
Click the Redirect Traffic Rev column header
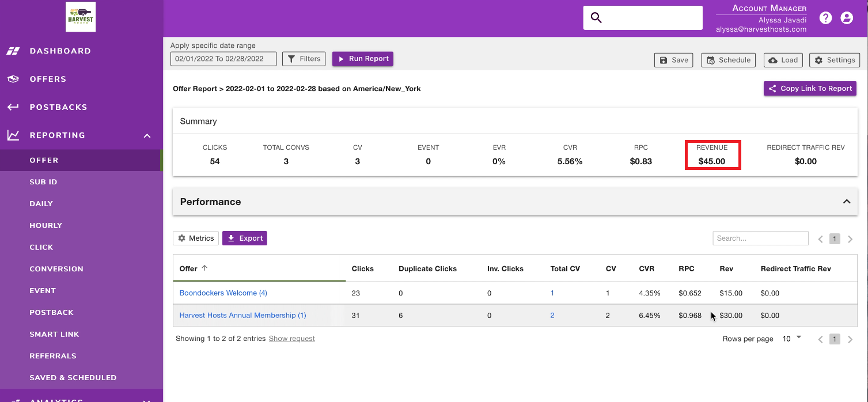click(x=796, y=269)
